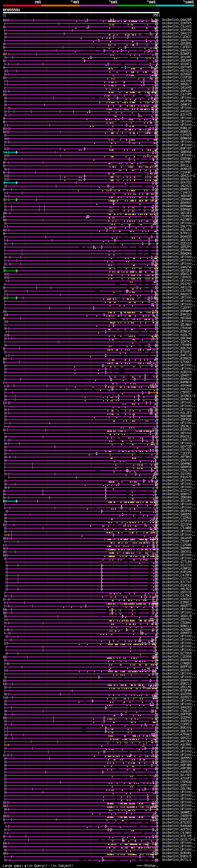The height and width of the screenshot is (868, 197).
Task: Select the BP055591 query label
Action: 11,10
